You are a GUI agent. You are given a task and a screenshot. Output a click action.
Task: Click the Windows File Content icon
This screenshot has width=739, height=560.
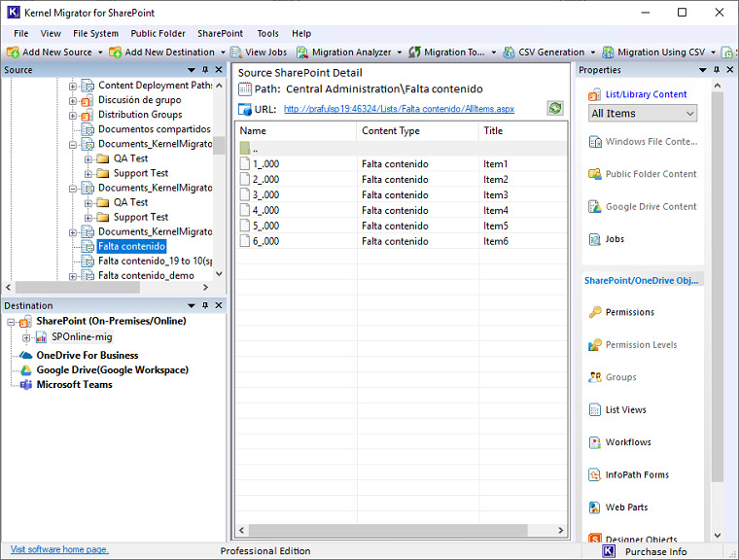tap(595, 141)
